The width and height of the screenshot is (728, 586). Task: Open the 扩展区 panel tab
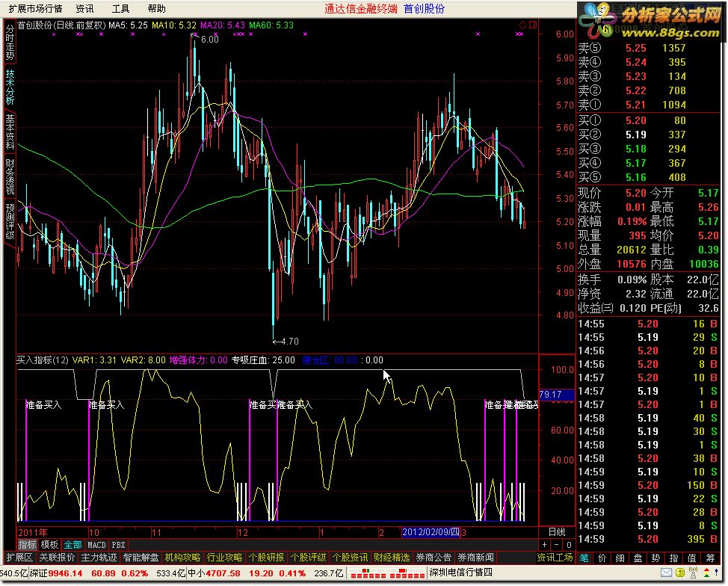(19, 557)
